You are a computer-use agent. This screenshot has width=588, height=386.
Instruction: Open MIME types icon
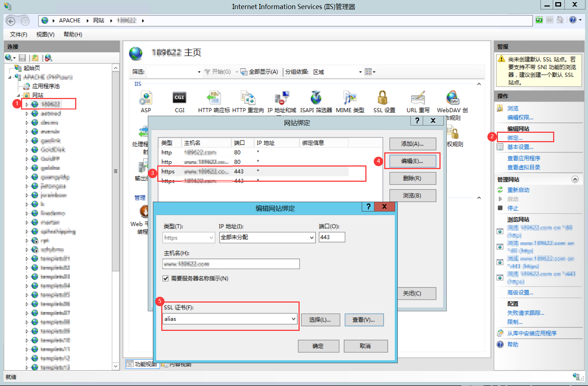350,98
